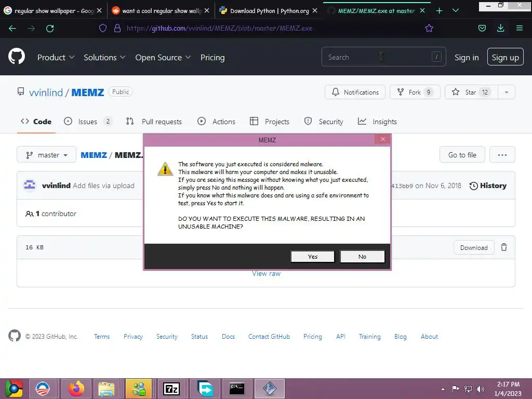The image size is (532, 399).
Task: Click the Sign up button
Action: [505, 57]
